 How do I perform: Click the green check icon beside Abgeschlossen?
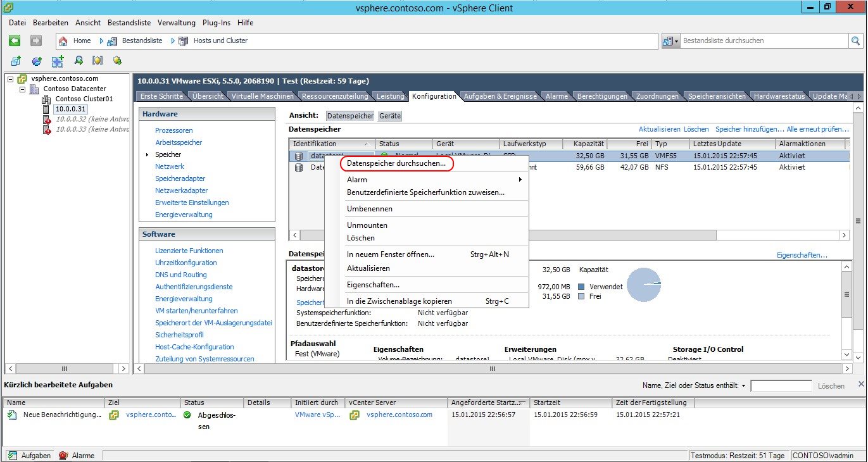click(187, 415)
